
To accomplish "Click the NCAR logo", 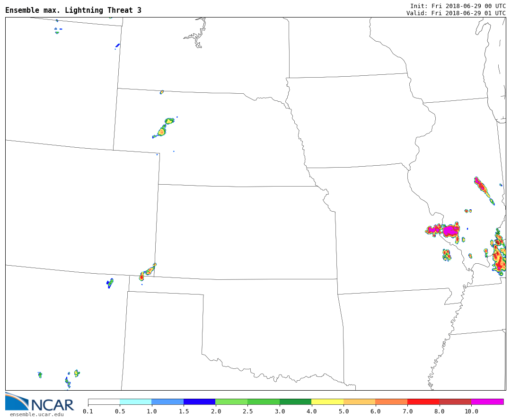I will 40,402.
